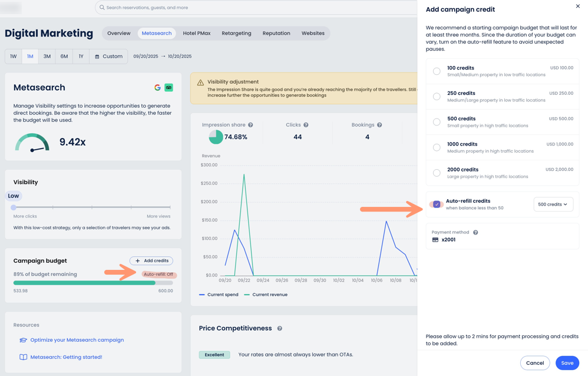Click the help icon next to Bookings
This screenshot has height=376, width=588.
[379, 125]
